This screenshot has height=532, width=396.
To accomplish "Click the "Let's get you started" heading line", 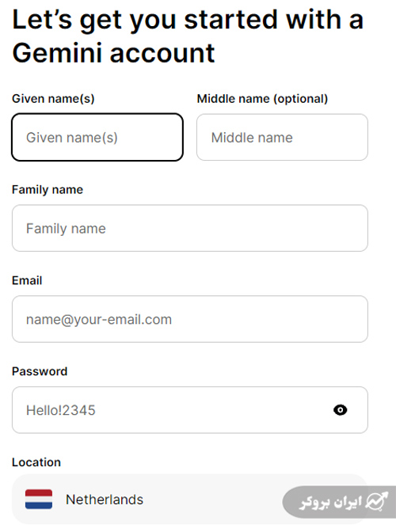I will pyautogui.click(x=188, y=20).
